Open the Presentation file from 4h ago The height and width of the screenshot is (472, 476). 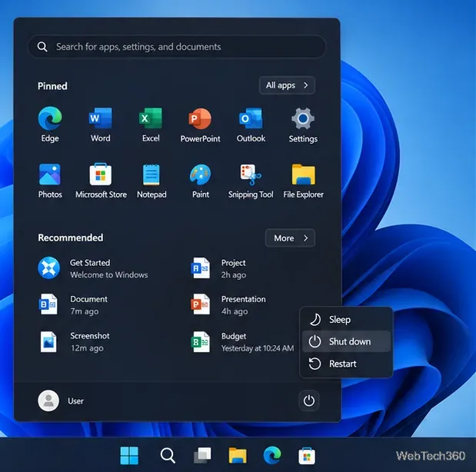coord(228,304)
